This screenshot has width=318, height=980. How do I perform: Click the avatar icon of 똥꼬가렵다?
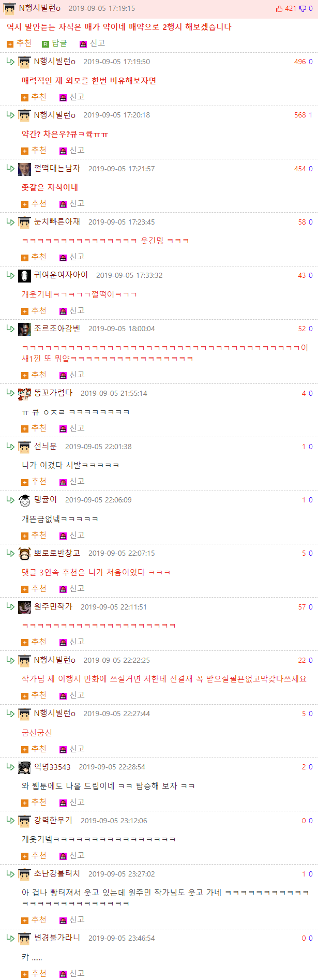[24, 394]
